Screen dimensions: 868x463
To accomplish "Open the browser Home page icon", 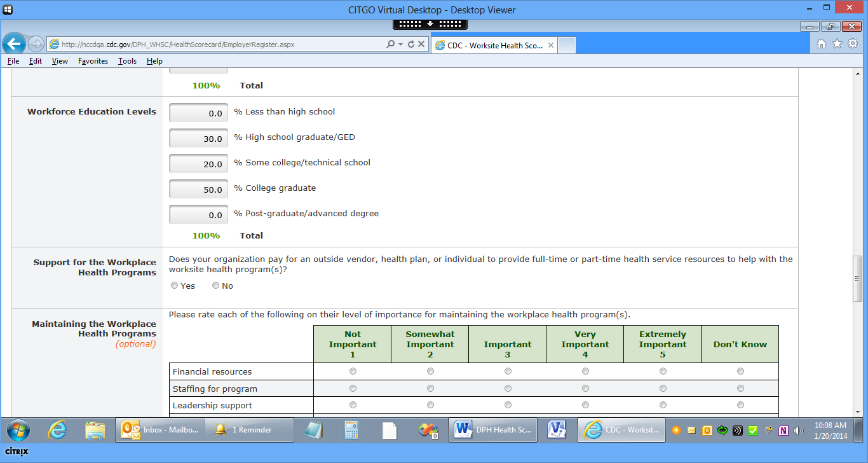I will pos(821,44).
